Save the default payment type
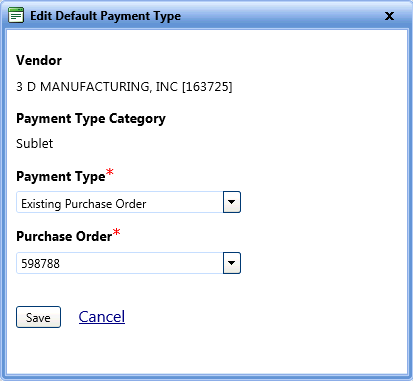 tap(38, 317)
